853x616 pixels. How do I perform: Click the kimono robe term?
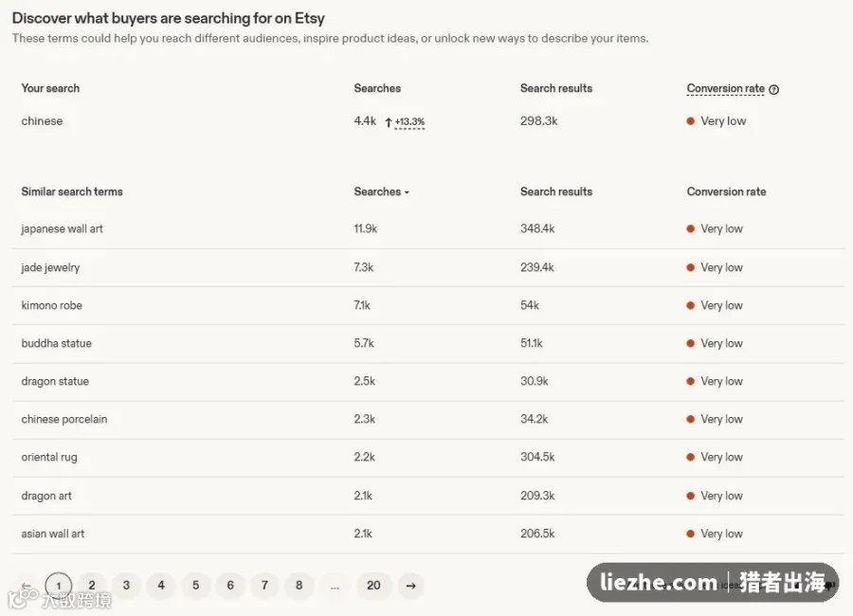pyautogui.click(x=52, y=305)
